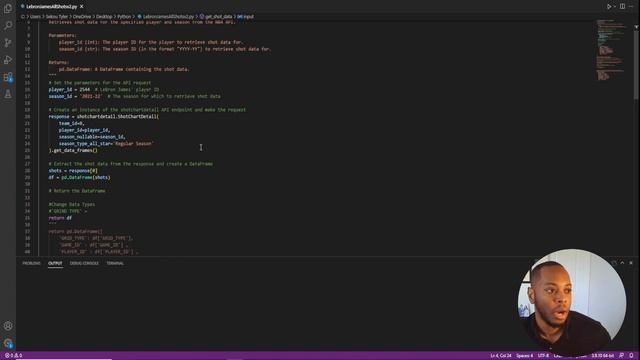Close the LebronJamesAllShots2.py tab
640x360 pixels.
coord(82,7)
